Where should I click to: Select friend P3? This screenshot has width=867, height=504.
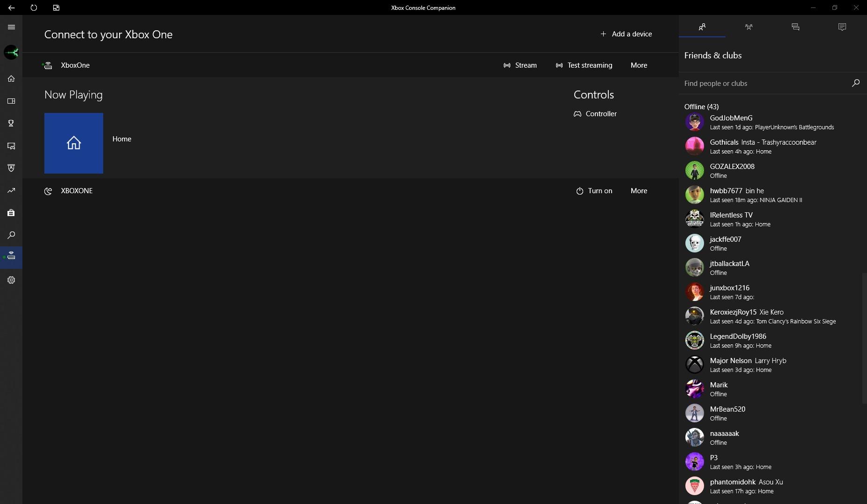point(770,462)
